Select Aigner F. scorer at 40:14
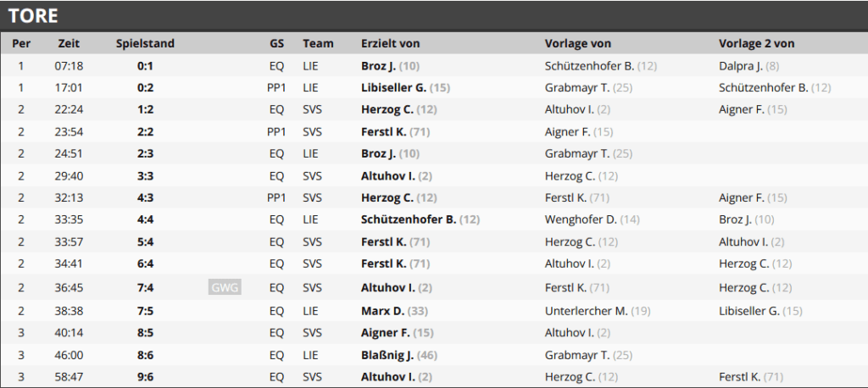This screenshot has width=868, height=388. point(386,333)
